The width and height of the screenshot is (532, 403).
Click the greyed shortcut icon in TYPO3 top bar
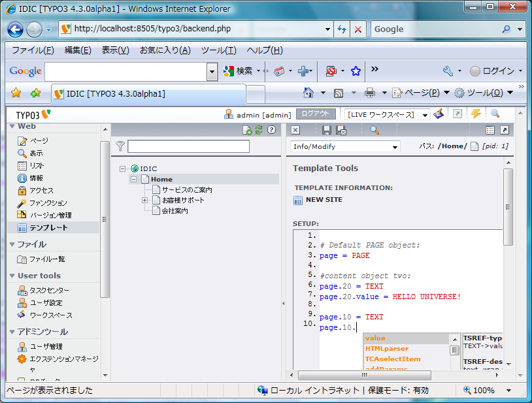pos(457,114)
